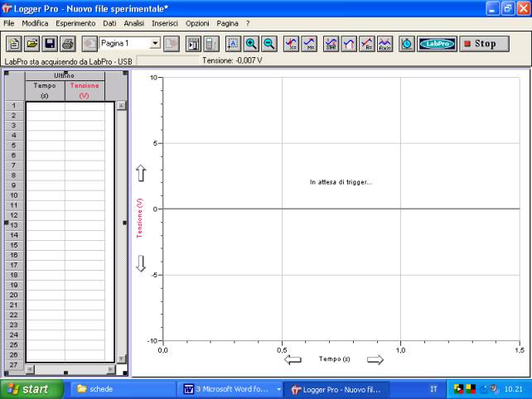Click the up arrow on the Tensione axis
The width and height of the screenshot is (532, 399).
141,173
